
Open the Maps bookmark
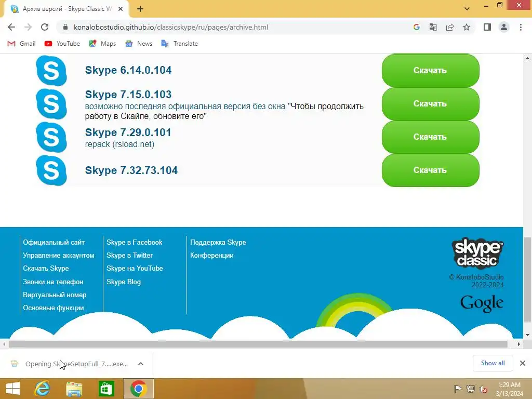[x=102, y=44]
